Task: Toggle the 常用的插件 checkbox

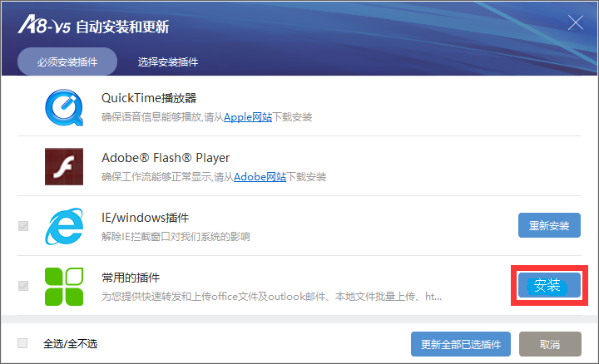Action: coord(23,286)
